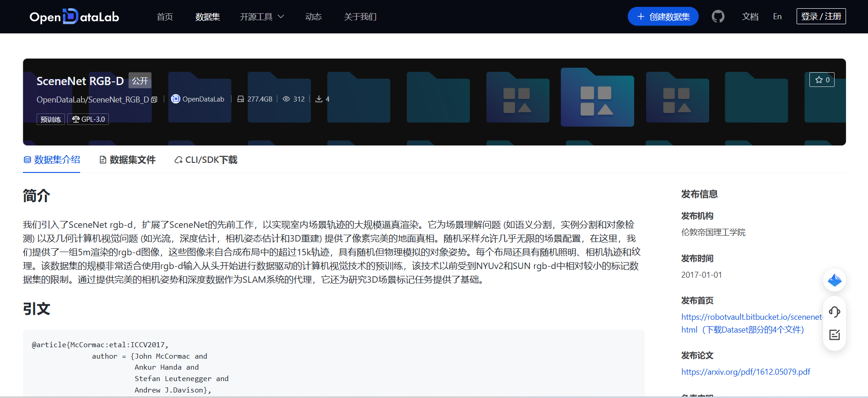Star the SceneNet RGB-D dataset
Viewport: 868px width, 398px height.
tap(822, 80)
